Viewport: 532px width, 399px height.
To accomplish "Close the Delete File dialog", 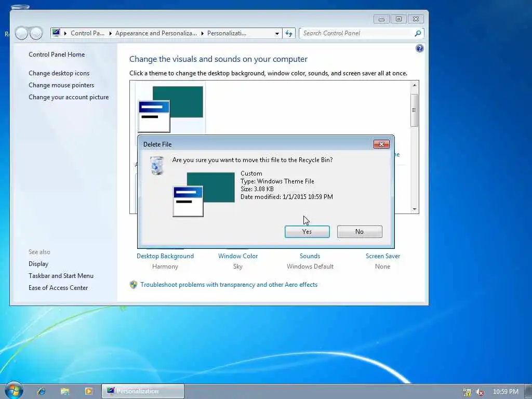I will [x=381, y=144].
